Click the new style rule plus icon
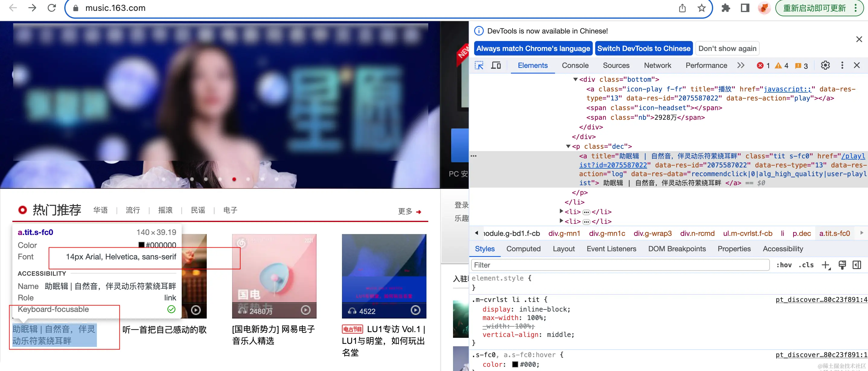The width and height of the screenshot is (868, 371). click(826, 265)
